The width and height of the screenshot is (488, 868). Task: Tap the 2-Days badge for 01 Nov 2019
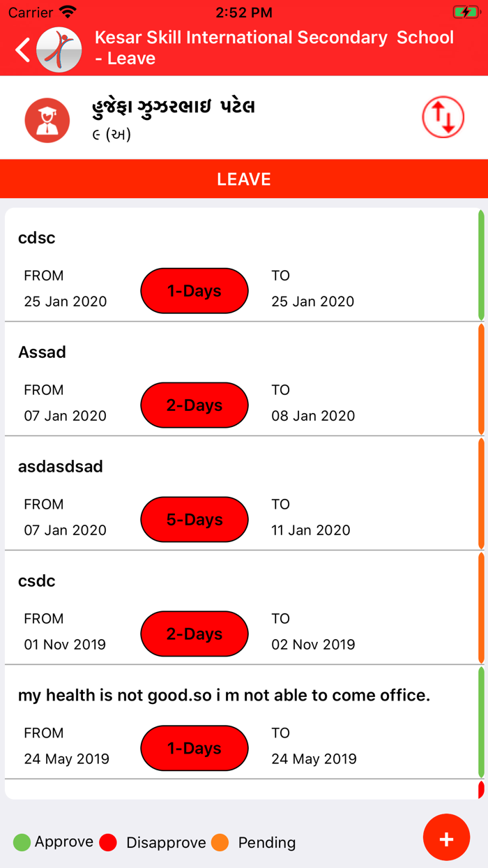coord(195,634)
